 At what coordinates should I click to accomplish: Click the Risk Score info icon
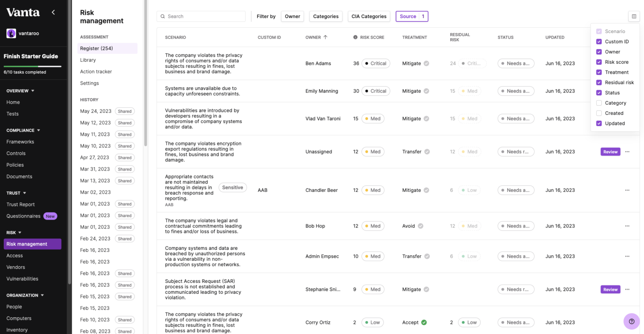click(x=354, y=37)
